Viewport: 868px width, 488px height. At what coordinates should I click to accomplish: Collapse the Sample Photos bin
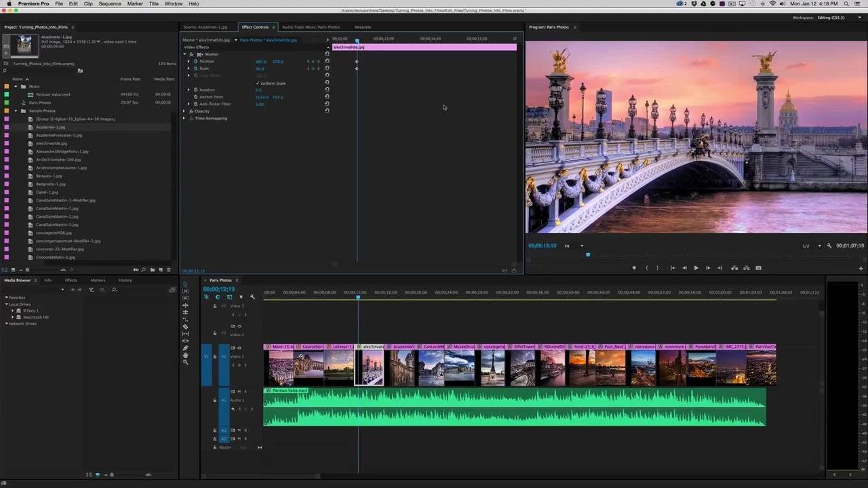15,110
